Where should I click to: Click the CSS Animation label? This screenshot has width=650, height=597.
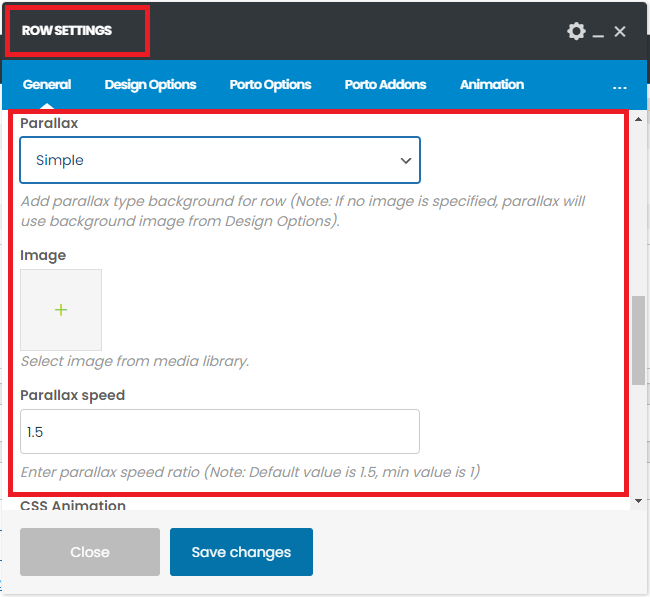coord(73,505)
